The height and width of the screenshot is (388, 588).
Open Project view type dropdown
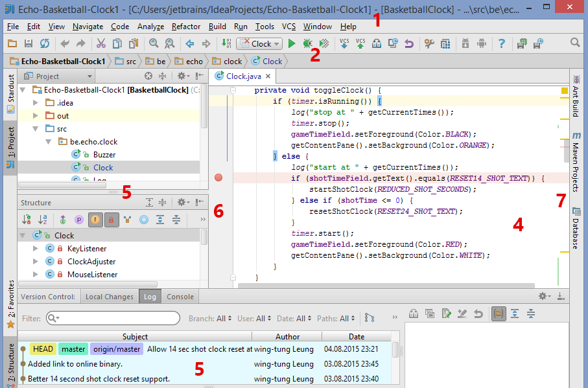pos(58,76)
